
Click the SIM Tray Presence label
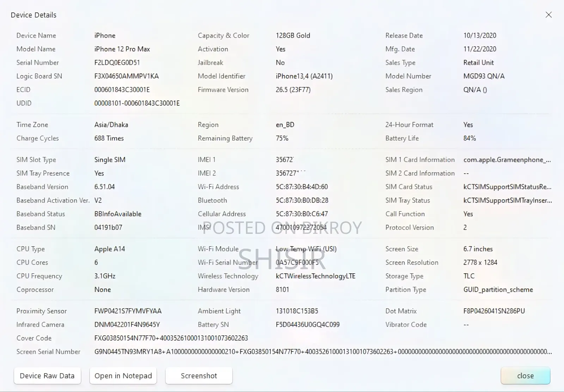coord(43,173)
